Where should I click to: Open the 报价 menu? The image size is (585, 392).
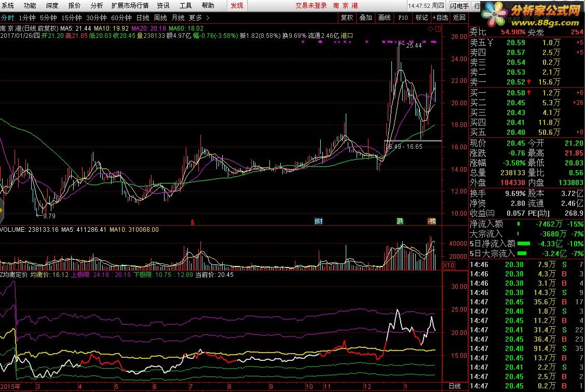tap(75, 5)
